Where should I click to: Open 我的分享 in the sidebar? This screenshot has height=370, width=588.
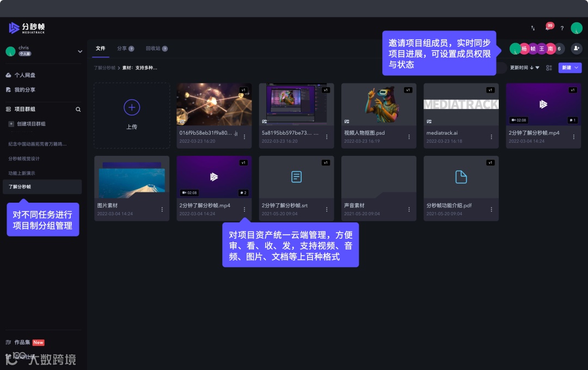click(x=25, y=89)
